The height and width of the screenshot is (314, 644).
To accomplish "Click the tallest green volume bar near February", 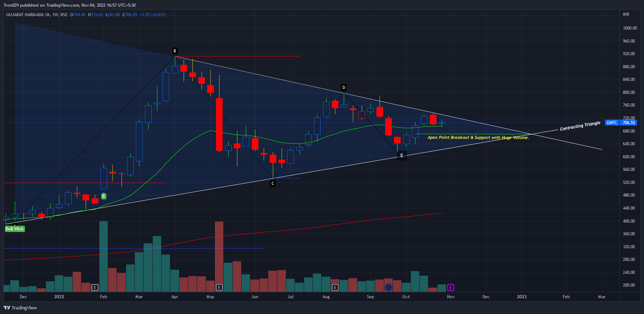I will pos(104,256).
